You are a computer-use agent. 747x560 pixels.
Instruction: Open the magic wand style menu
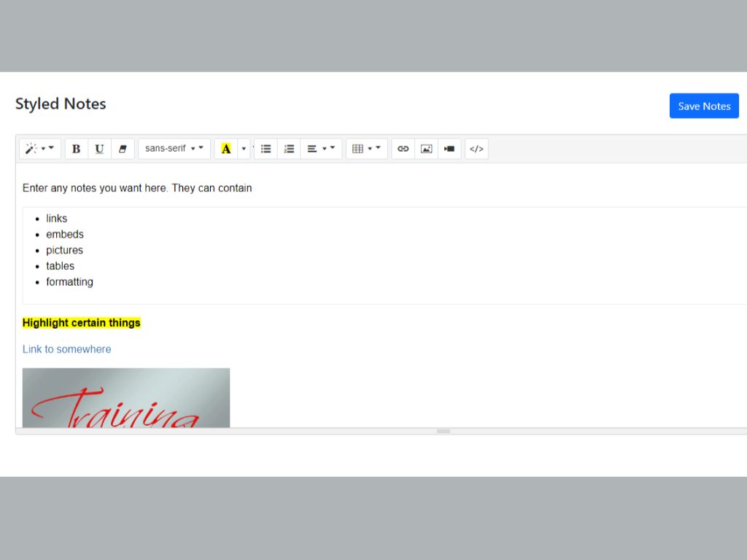click(x=39, y=149)
